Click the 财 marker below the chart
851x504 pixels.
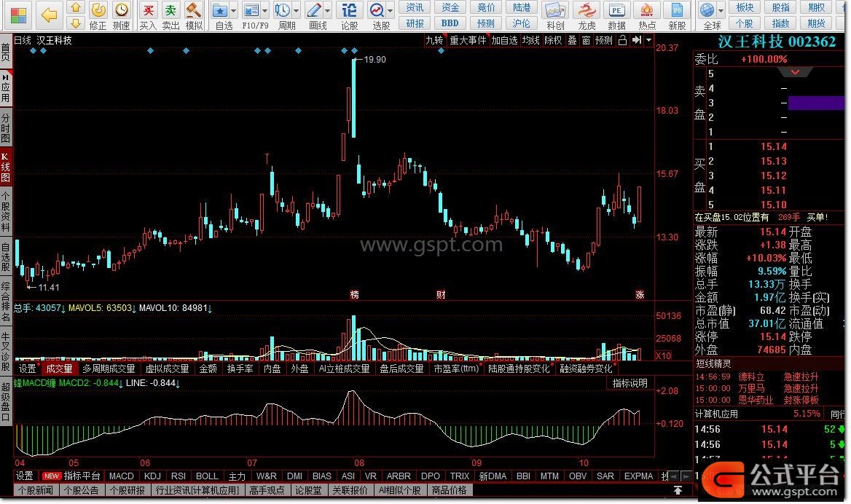click(x=441, y=294)
